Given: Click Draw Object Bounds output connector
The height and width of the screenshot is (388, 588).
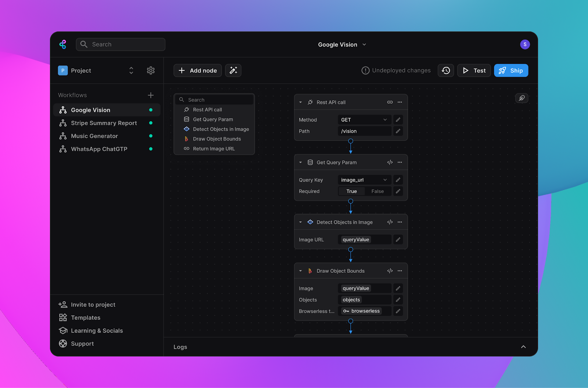Looking at the screenshot, I should click(351, 321).
